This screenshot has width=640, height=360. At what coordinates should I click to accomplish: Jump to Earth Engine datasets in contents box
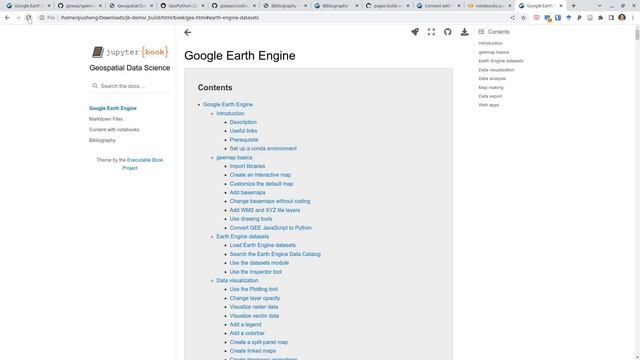[x=242, y=236]
